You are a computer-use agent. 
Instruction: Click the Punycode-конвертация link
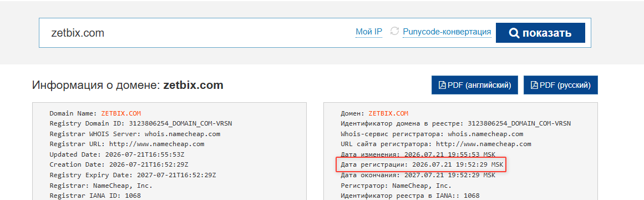(447, 32)
